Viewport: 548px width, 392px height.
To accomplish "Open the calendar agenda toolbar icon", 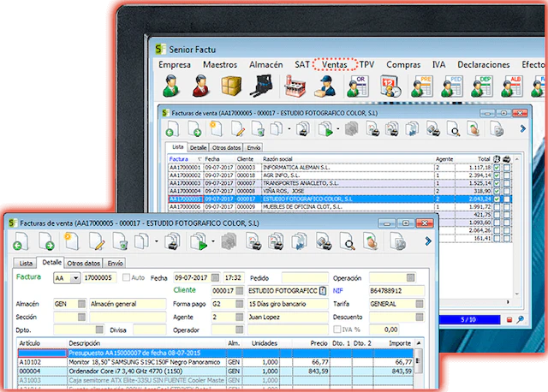I will point(390,86).
